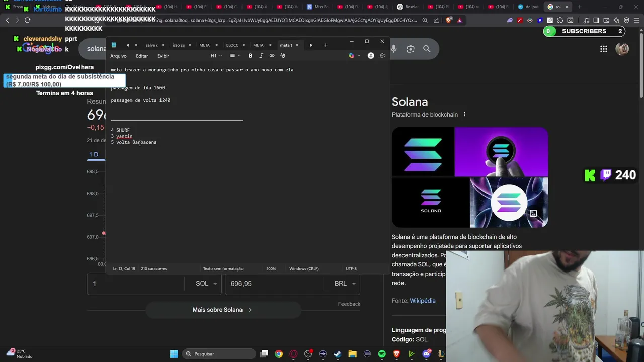Toggle bold formatting in Notepad

click(x=250, y=56)
